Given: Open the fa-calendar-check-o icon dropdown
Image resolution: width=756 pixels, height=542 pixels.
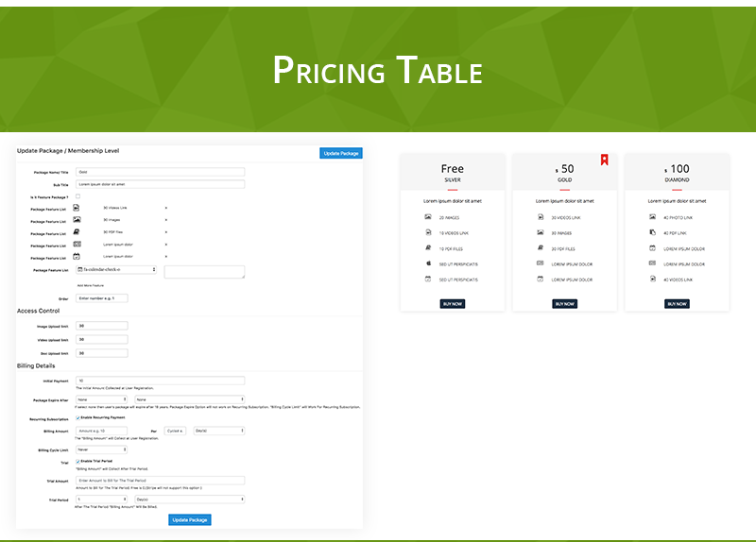Looking at the screenshot, I should point(116,270).
